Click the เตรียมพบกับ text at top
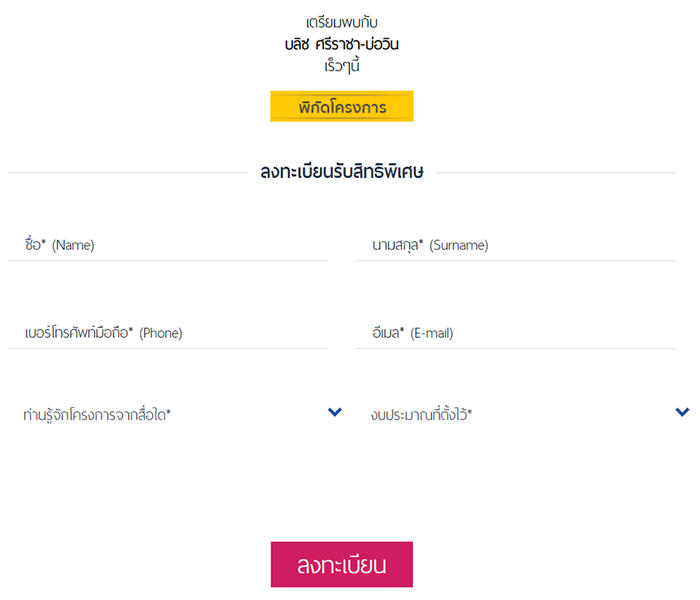 341,23
